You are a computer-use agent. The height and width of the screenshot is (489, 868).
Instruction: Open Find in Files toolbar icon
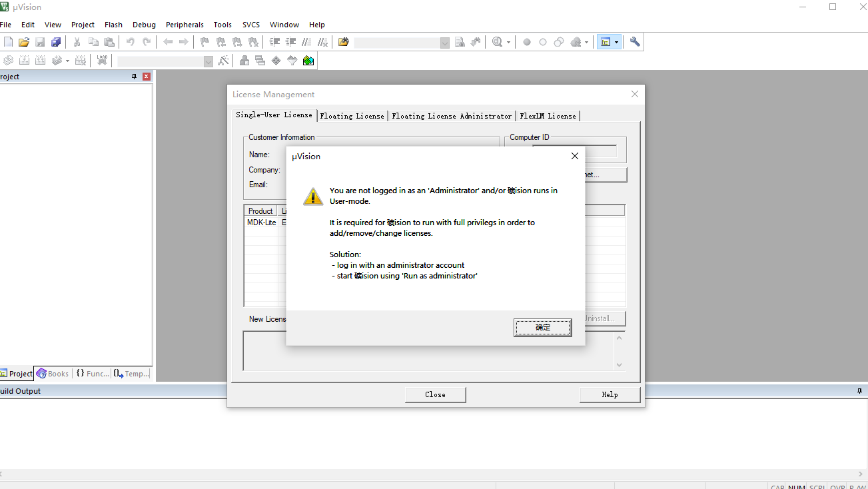(x=344, y=42)
